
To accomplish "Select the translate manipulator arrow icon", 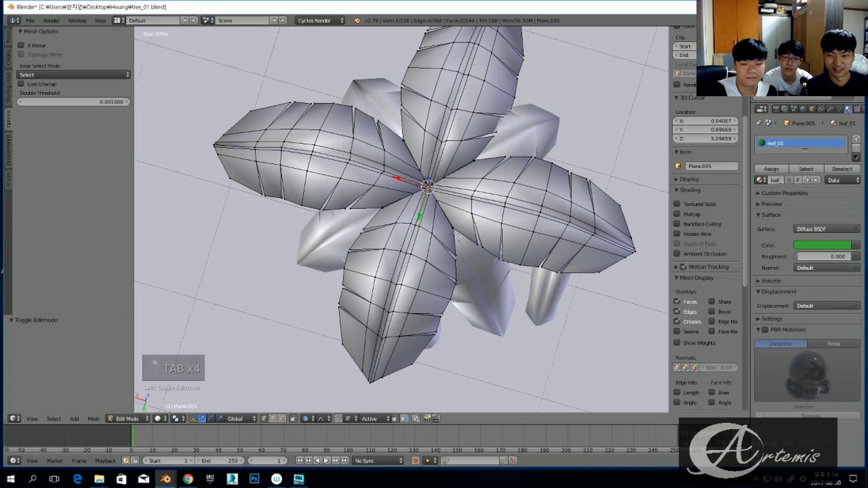I will (x=202, y=419).
